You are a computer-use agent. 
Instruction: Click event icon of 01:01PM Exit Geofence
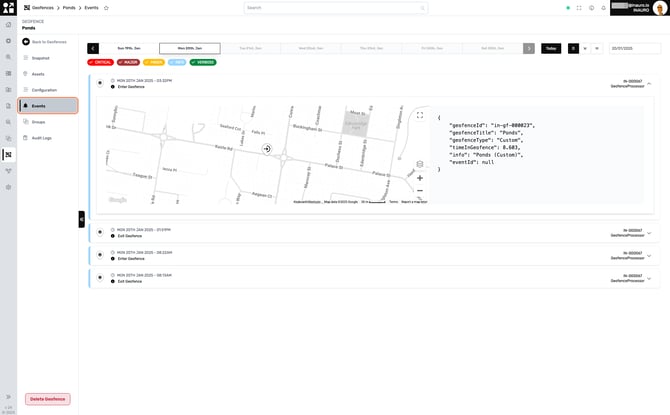[x=100, y=232]
